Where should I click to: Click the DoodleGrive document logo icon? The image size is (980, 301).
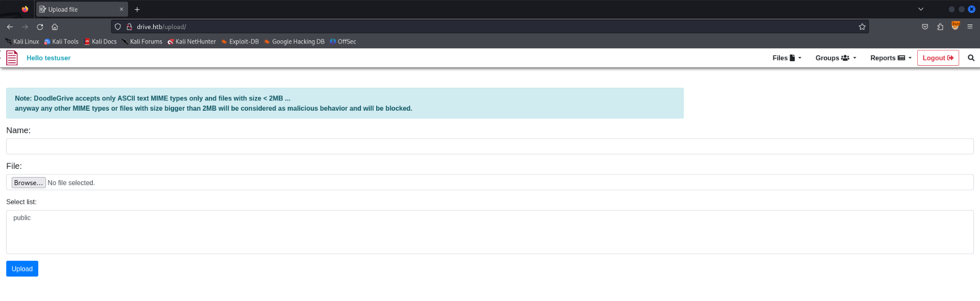point(12,58)
